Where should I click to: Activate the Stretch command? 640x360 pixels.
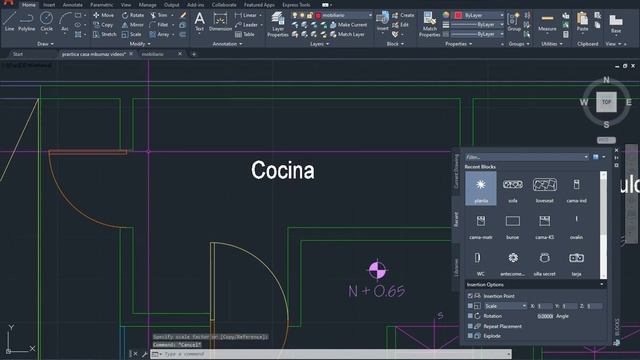coord(104,35)
